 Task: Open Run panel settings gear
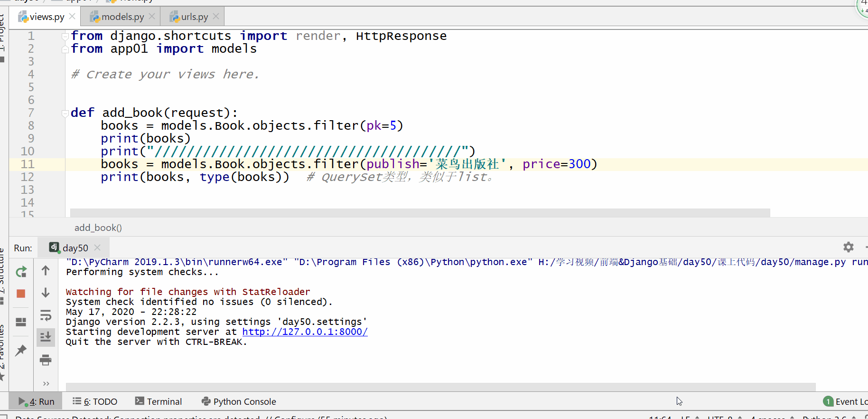pos(848,247)
